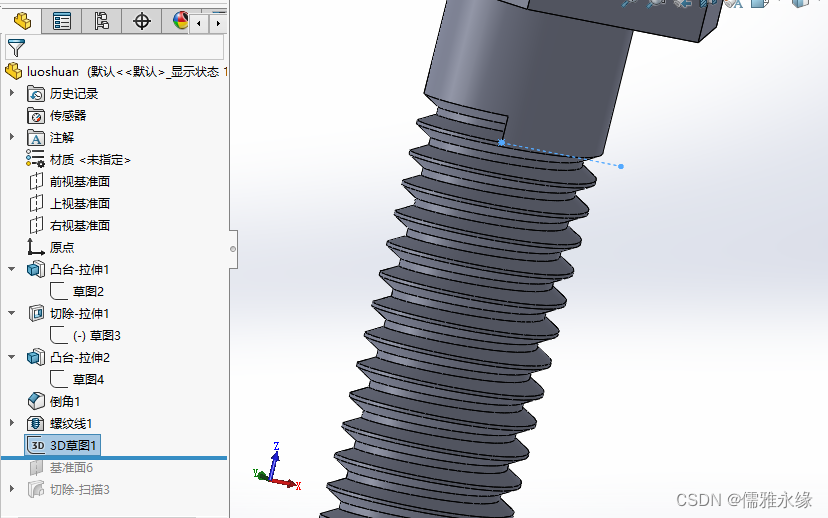Select the 传感器 sensors folder icon

point(35,116)
